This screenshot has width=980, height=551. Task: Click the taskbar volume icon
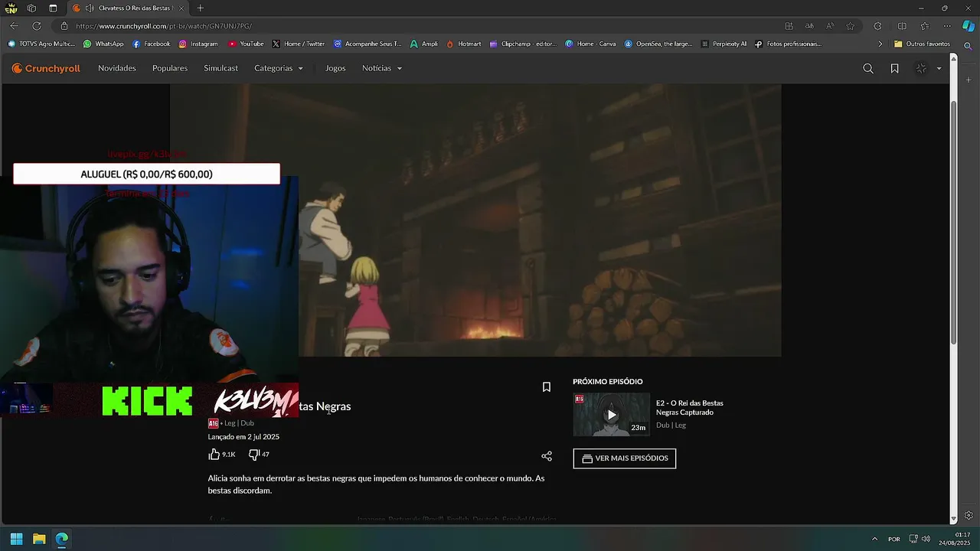[926, 539]
